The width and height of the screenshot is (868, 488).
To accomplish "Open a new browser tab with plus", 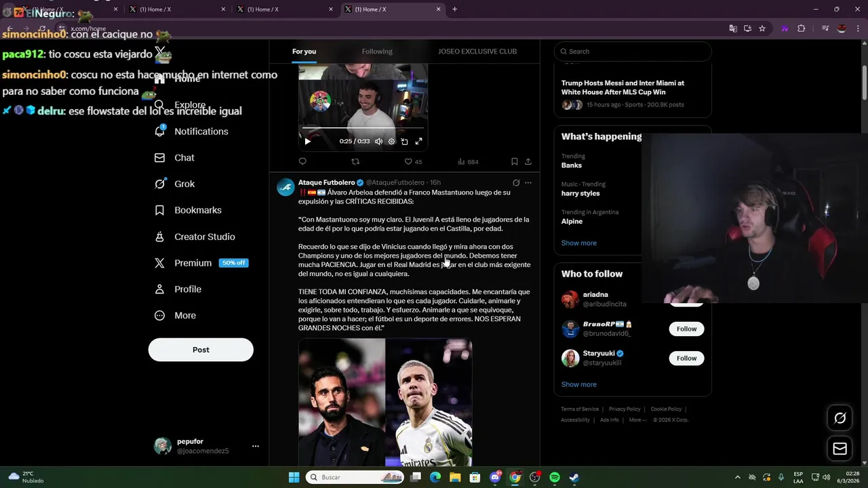I will (454, 9).
